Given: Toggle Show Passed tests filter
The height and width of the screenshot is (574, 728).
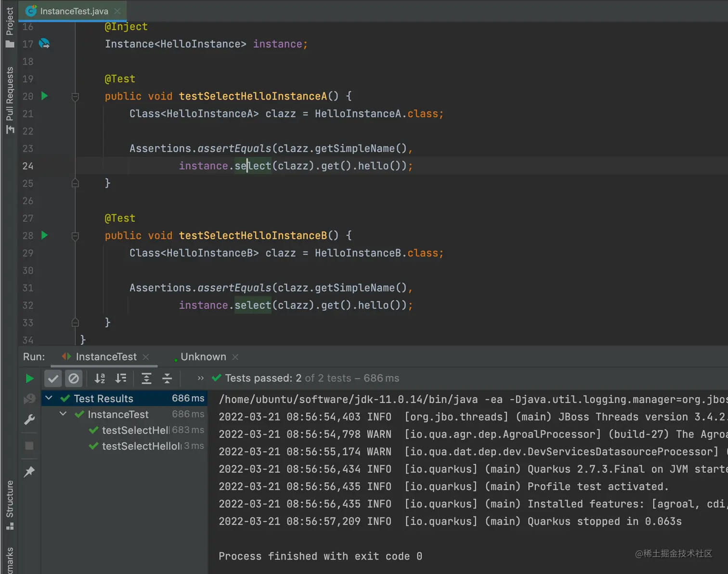Looking at the screenshot, I should coord(53,379).
